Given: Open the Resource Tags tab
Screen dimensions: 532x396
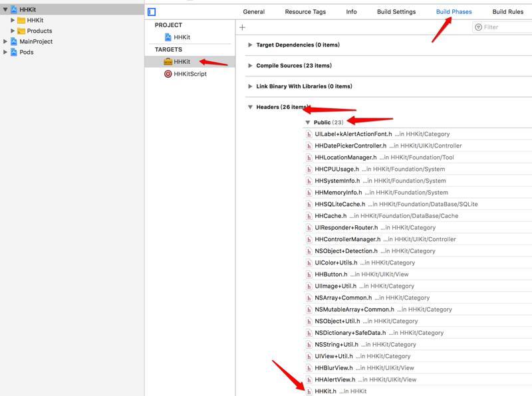Looking at the screenshot, I should pos(305,12).
